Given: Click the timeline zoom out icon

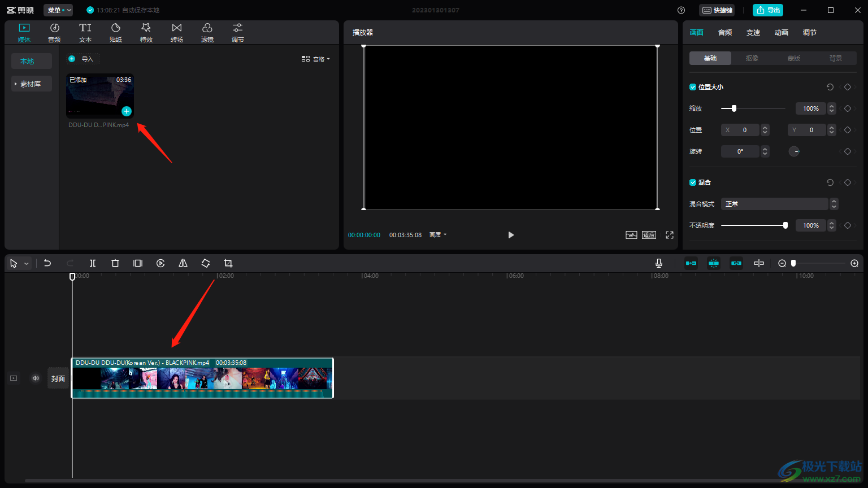Looking at the screenshot, I should click(782, 263).
